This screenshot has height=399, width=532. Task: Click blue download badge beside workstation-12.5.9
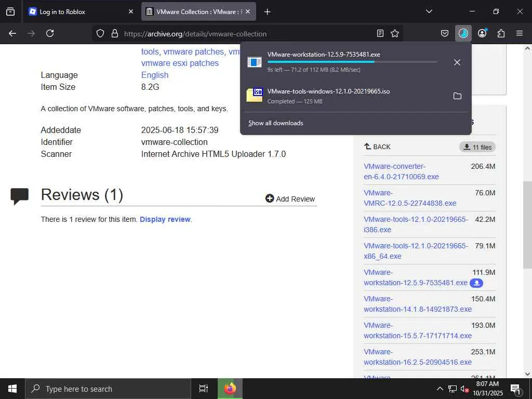(476, 283)
